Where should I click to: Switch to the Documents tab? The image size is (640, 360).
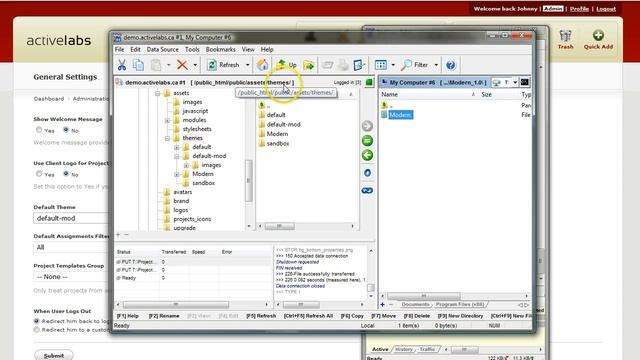(415, 304)
